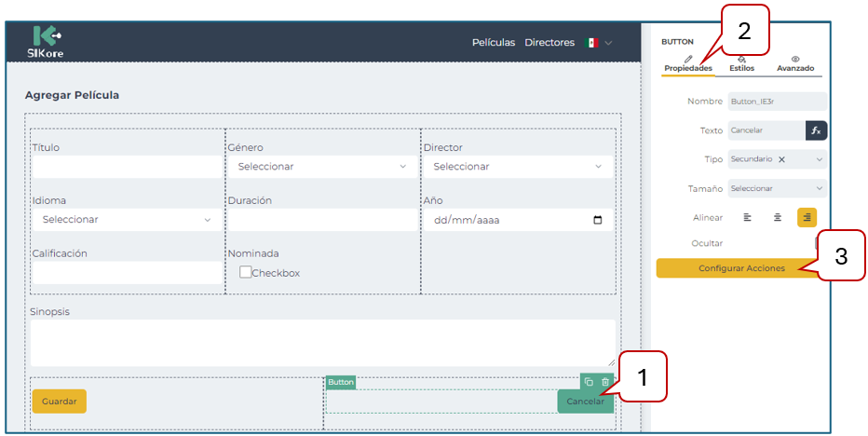Viewport: 868px width, 436px height.
Task: Click into the Título input field
Action: (127, 167)
